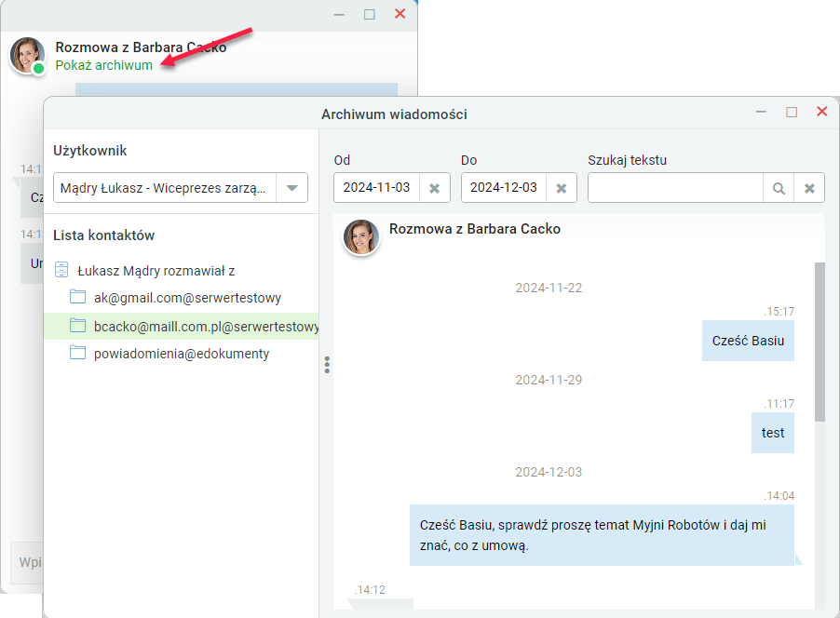Select Łukasz Mądry rozmawiał z tree root

pyautogui.click(x=156, y=271)
